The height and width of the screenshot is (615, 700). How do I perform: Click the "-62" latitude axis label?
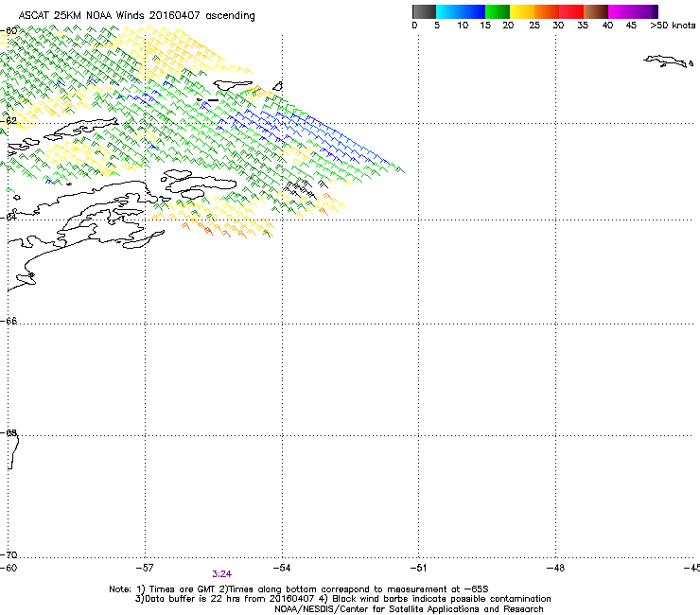[9, 120]
